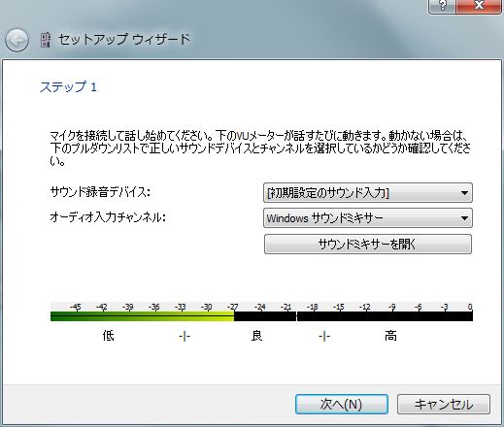Image resolution: width=504 pixels, height=427 pixels.
Task: Click the help question mark button
Action: (443, 6)
